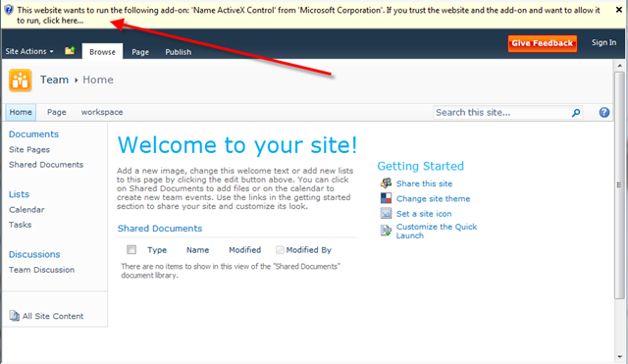Viewport: 628px width, 364px height.
Task: Open the Customize the Quick Launch link
Action: (437, 231)
